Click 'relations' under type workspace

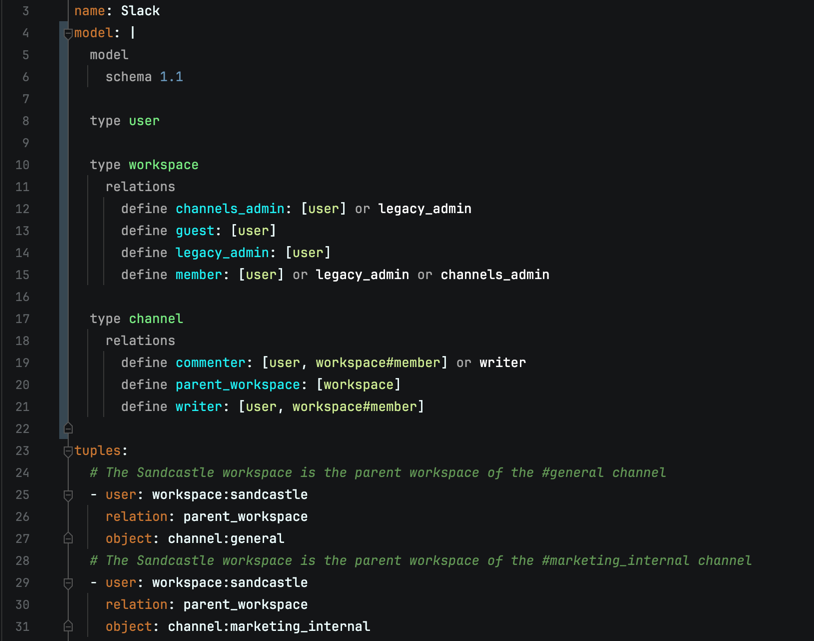(x=140, y=186)
